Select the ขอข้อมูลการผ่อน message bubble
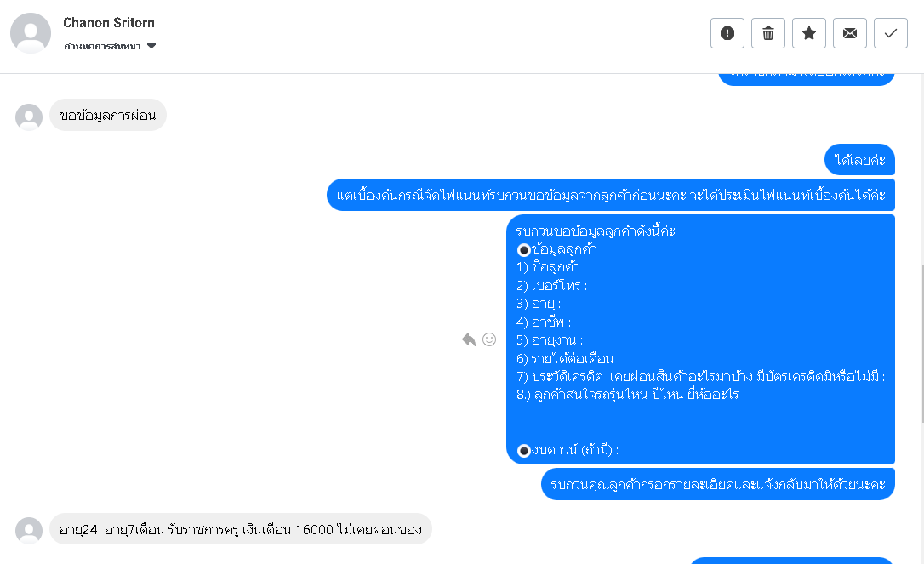Screen dimensions: 924x564 click(x=108, y=115)
